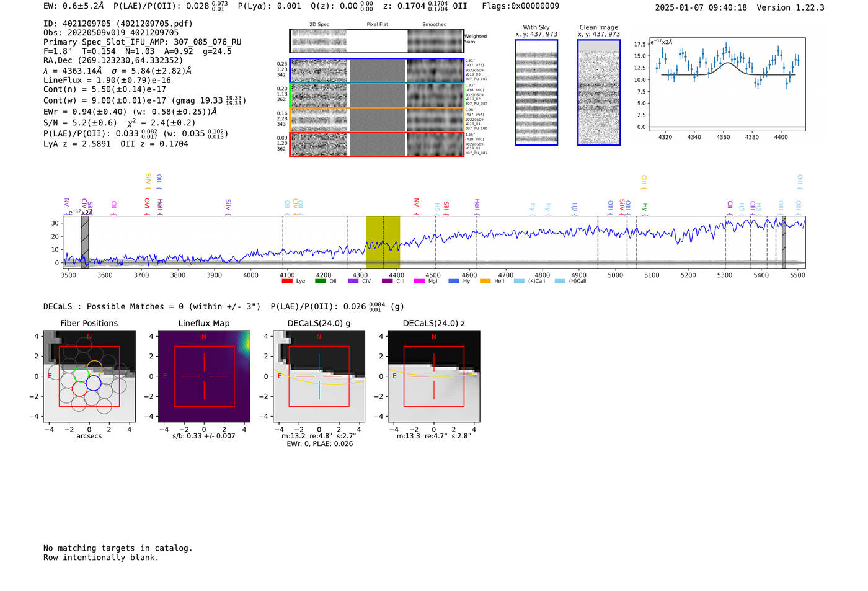868x591 pixels.
Task: Select the RA,Dec coordinates text
Action: click(113, 61)
